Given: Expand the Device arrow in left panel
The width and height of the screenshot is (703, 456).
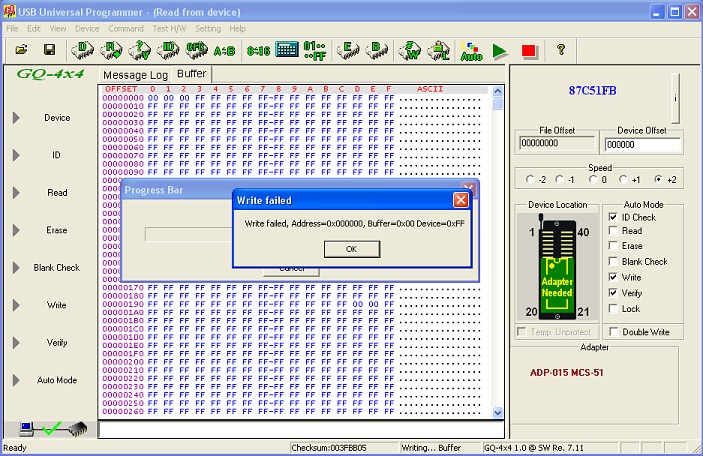Looking at the screenshot, I should pos(16,118).
